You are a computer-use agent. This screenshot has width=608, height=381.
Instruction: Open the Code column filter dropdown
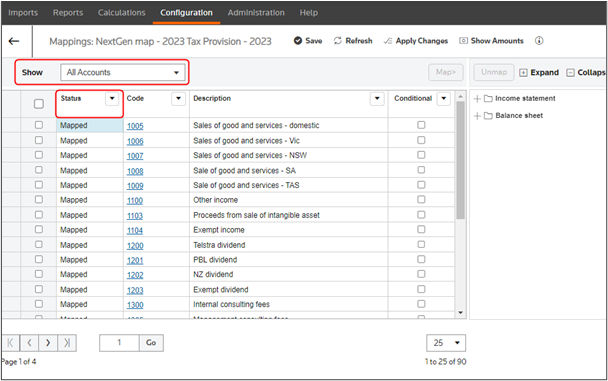(178, 98)
